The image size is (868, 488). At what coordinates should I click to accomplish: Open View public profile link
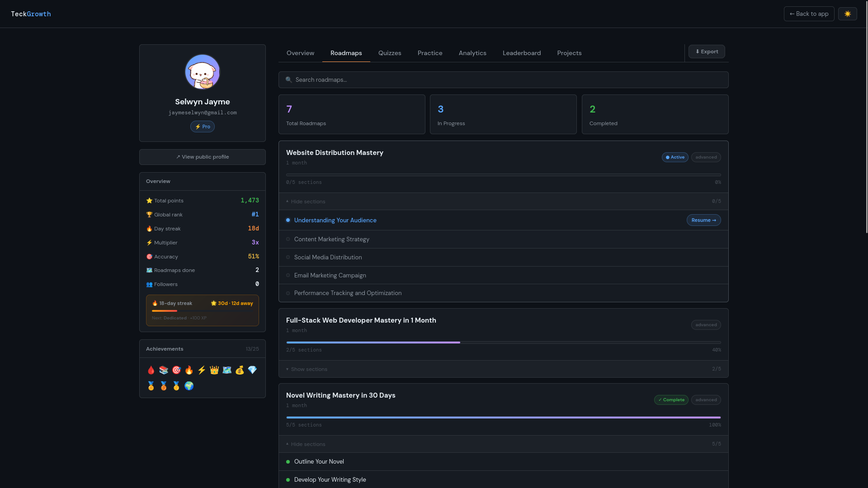tap(203, 157)
